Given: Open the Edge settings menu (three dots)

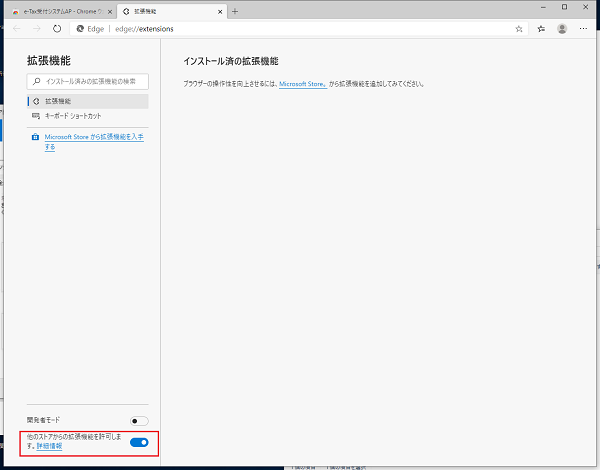Looking at the screenshot, I should pyautogui.click(x=584, y=29).
